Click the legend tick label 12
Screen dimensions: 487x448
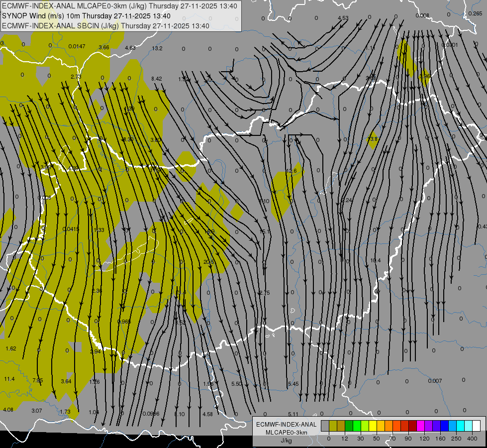click(x=344, y=439)
